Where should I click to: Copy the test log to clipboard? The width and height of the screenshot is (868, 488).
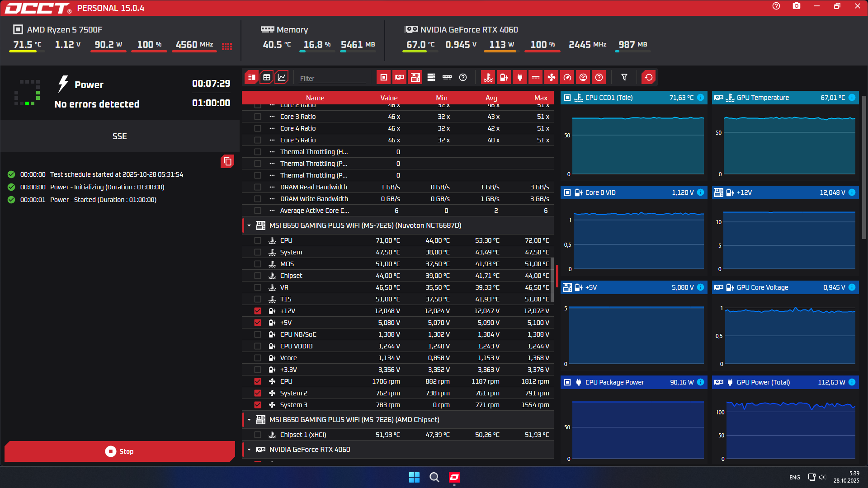[x=227, y=161]
